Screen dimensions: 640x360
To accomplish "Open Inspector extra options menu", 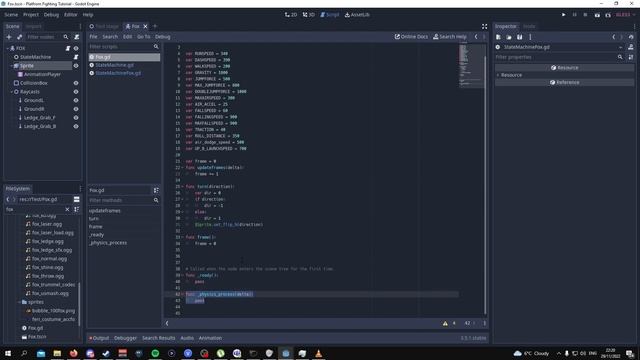I will click(x=530, y=37).
